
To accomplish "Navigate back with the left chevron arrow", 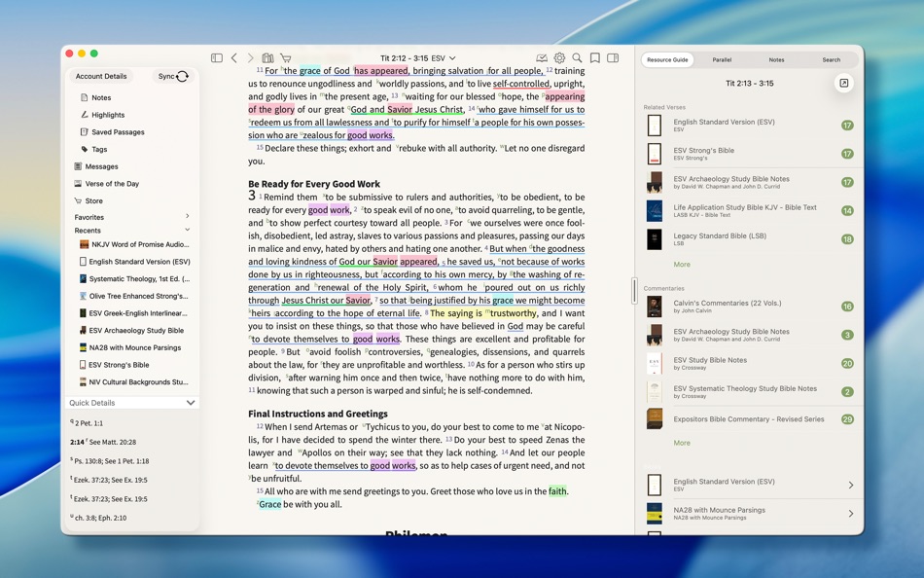I will click(235, 56).
